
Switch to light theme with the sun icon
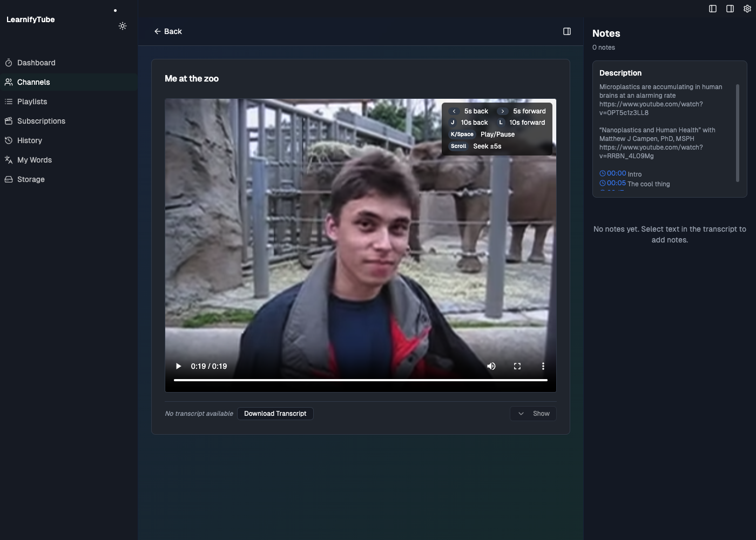coord(123,26)
